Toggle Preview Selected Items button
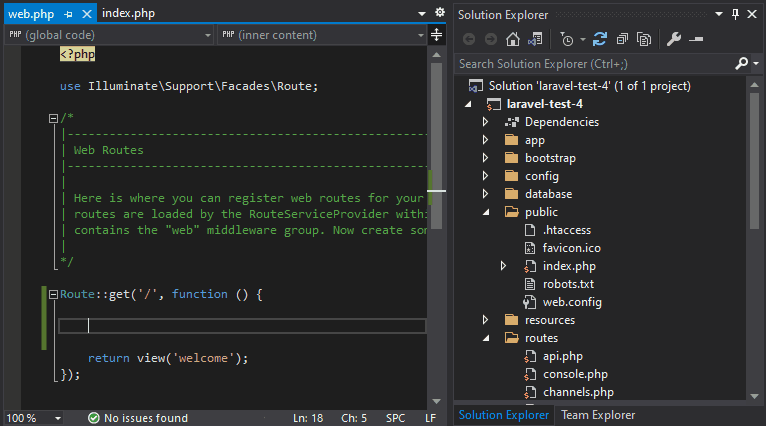Viewport: 766px width, 426px height. (x=696, y=39)
